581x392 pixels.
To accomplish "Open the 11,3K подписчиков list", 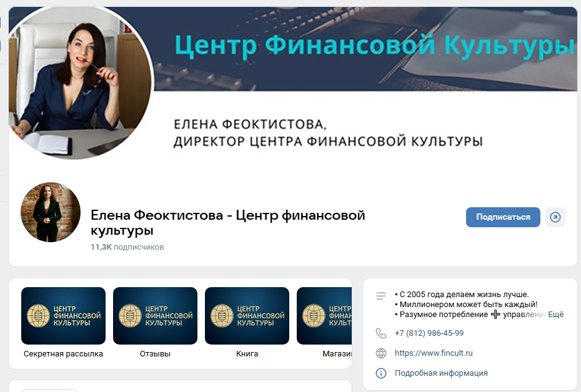I will point(127,247).
